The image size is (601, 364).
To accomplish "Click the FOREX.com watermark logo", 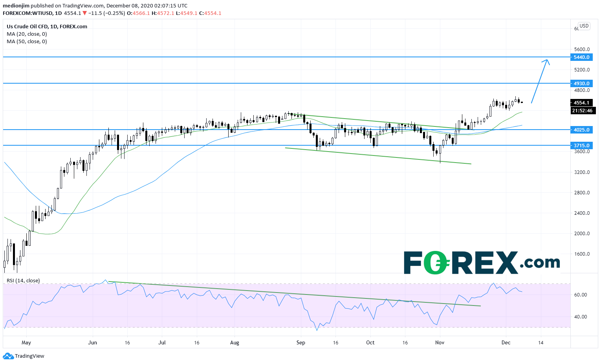I will (482, 263).
